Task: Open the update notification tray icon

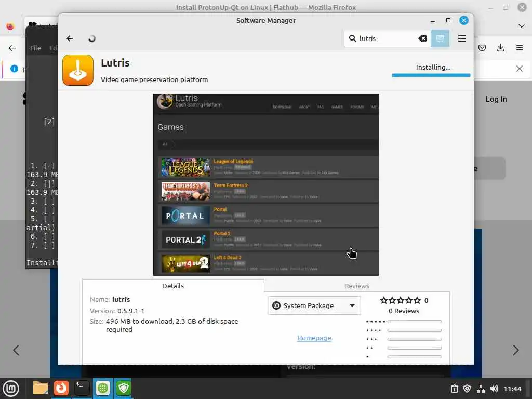Action: pyautogui.click(x=454, y=389)
